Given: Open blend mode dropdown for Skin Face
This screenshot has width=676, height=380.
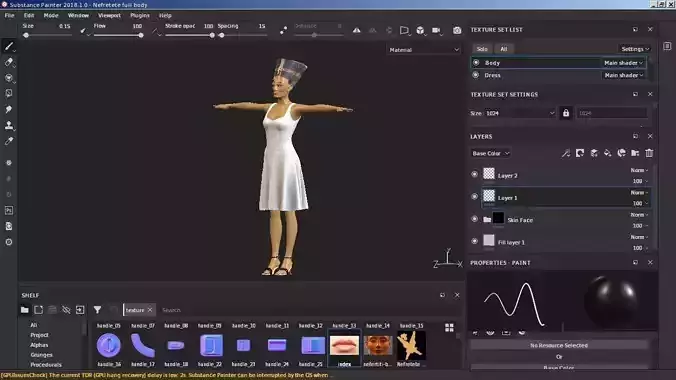Looking at the screenshot, I should click(x=639, y=214).
